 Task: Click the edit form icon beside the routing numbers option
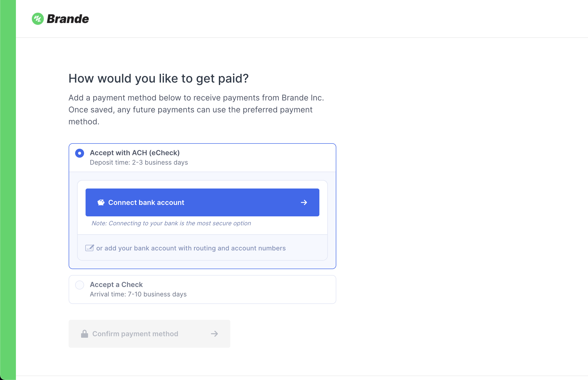(x=90, y=248)
